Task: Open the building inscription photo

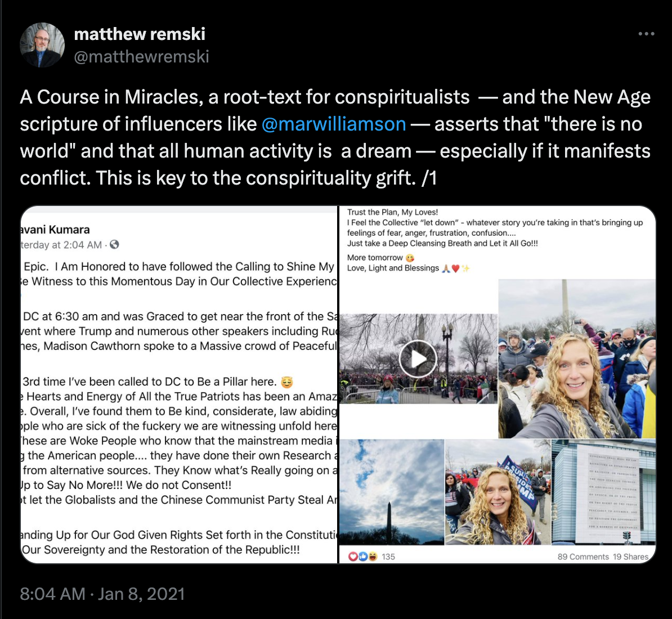Action: pyautogui.click(x=603, y=492)
